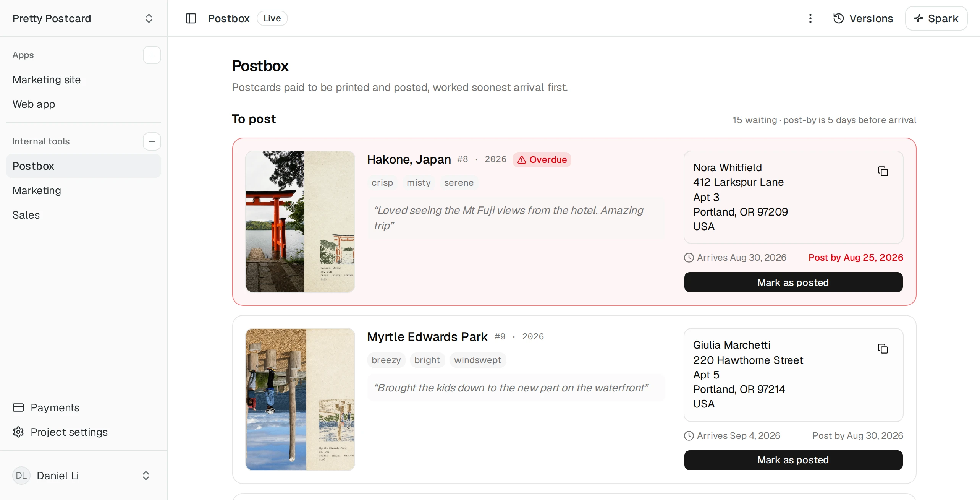Click the Overdue warning badge
Viewport: 980px width, 500px height.
coord(542,160)
